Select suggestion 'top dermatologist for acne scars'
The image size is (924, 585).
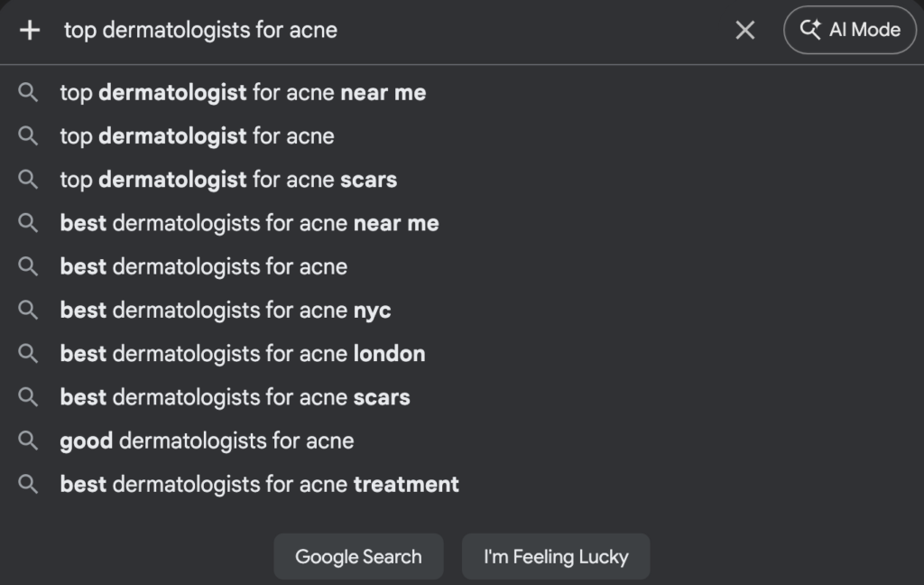pyautogui.click(x=228, y=180)
